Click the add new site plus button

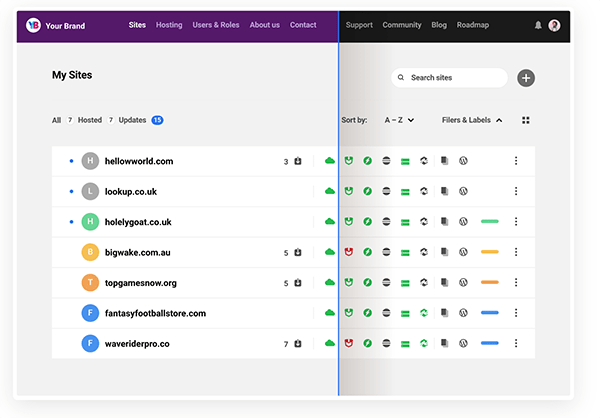tap(526, 78)
